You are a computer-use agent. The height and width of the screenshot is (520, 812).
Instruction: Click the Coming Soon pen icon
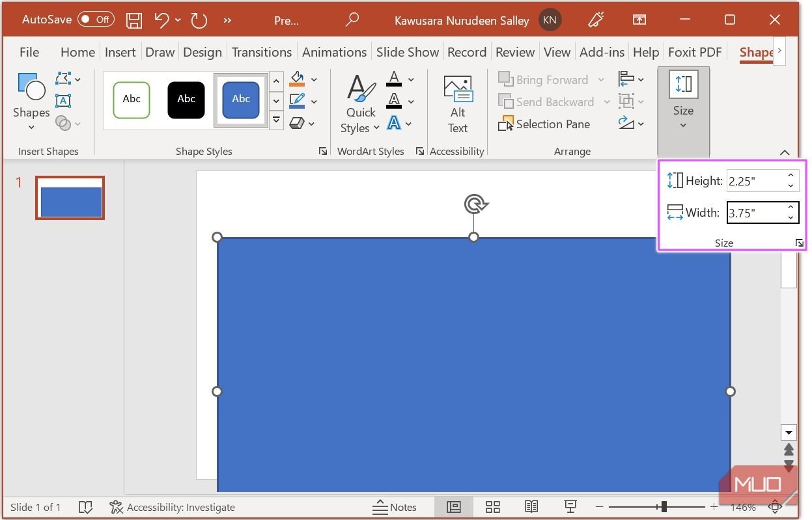[596, 20]
